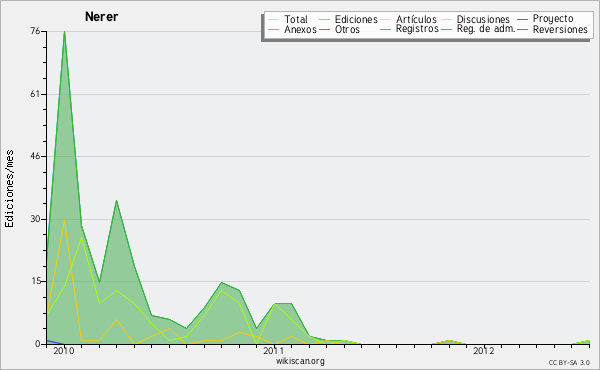Click the y-axis label Ediciones/mes
The image size is (600, 370).
pos(9,189)
